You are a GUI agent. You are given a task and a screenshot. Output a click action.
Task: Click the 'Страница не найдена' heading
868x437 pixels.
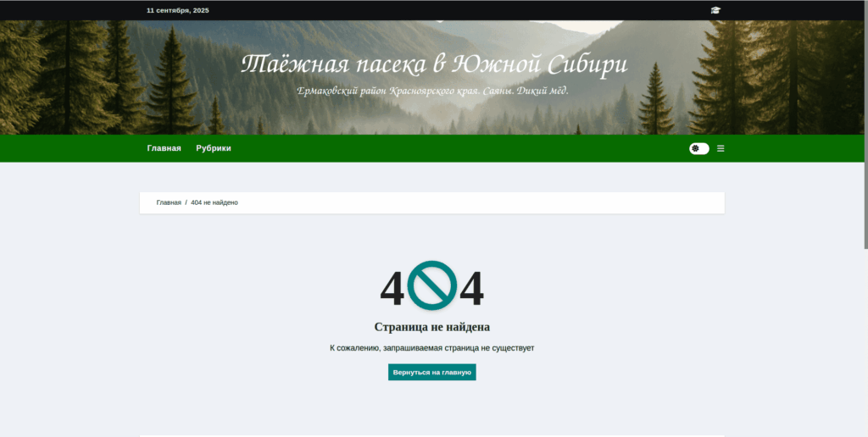pyautogui.click(x=432, y=327)
